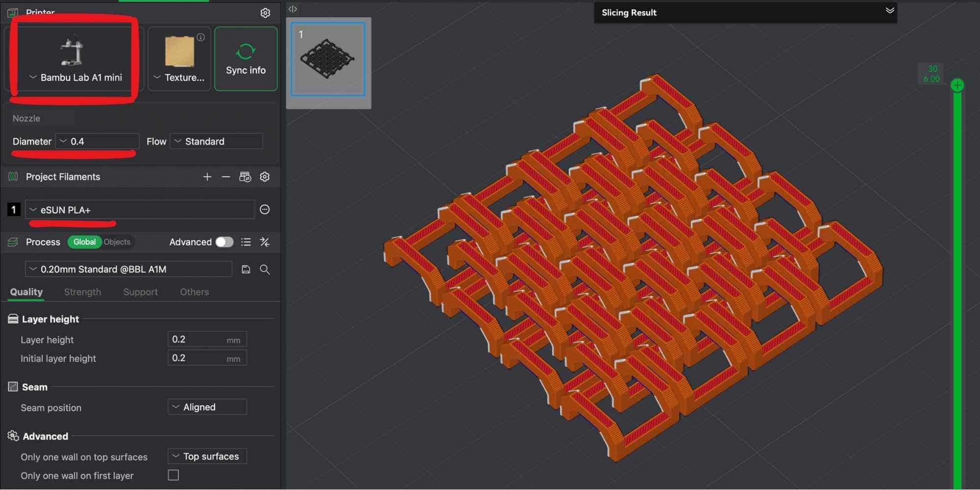Viewport: 980px width, 490px height.
Task: Open the filament sync list icon
Action: [245, 177]
